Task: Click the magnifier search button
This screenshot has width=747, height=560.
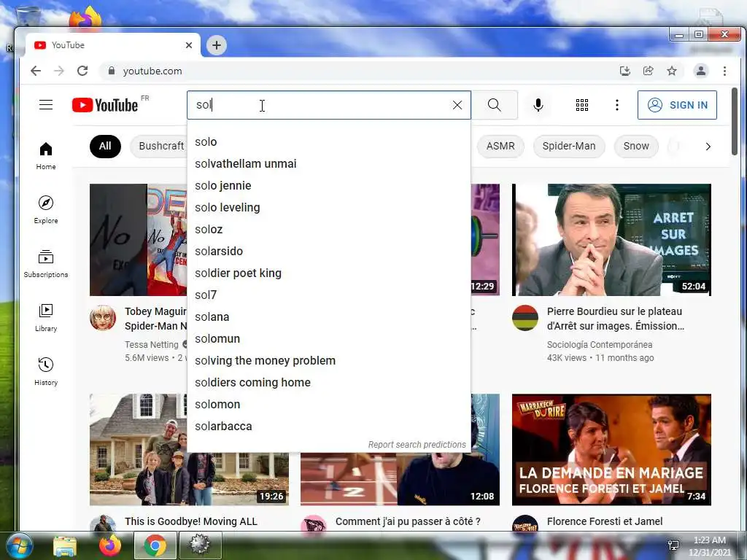Action: pos(495,105)
